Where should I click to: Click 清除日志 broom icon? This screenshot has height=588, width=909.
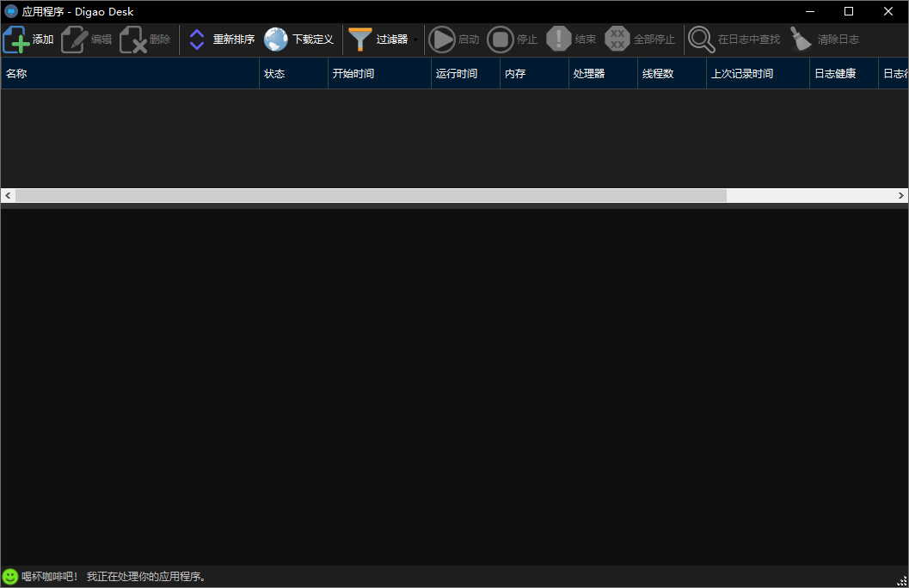(x=802, y=40)
